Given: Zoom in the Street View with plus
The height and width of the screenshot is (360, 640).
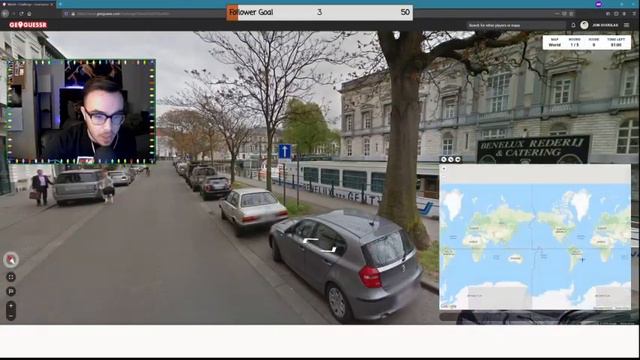Looking at the screenshot, I should pos(11,306).
